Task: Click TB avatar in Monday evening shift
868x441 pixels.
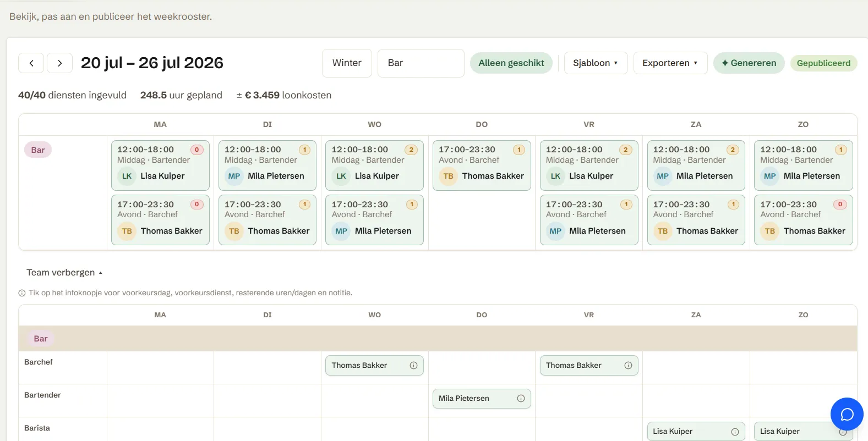Action: click(x=127, y=231)
